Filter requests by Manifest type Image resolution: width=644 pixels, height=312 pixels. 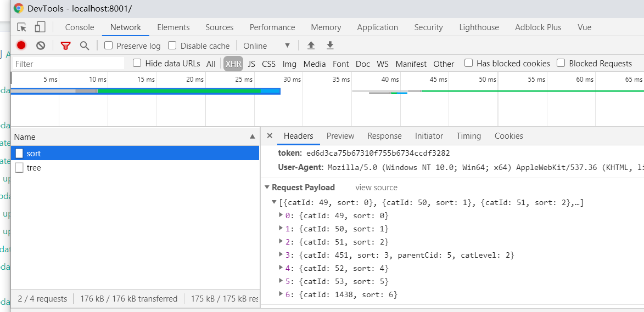coord(411,64)
